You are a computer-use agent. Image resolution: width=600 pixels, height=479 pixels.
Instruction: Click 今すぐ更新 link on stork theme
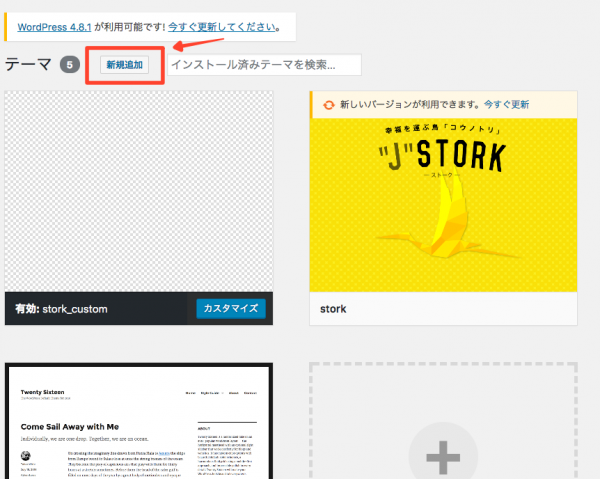tap(506, 104)
